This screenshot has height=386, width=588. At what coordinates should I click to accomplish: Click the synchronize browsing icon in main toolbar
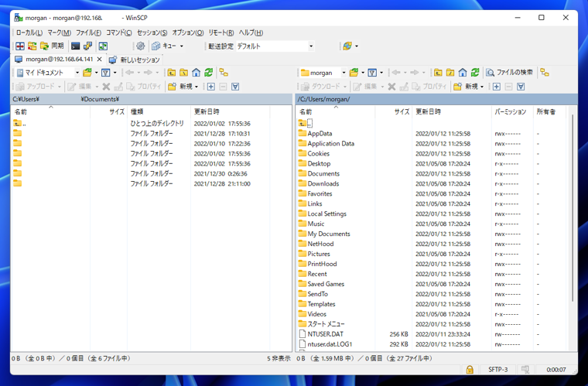coord(32,46)
